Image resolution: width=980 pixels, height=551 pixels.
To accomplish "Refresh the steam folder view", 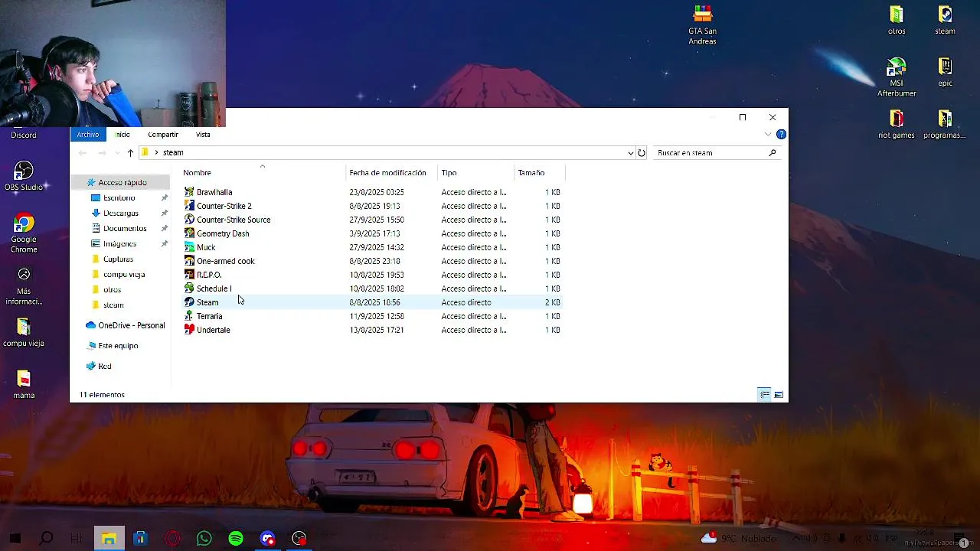I will [642, 153].
